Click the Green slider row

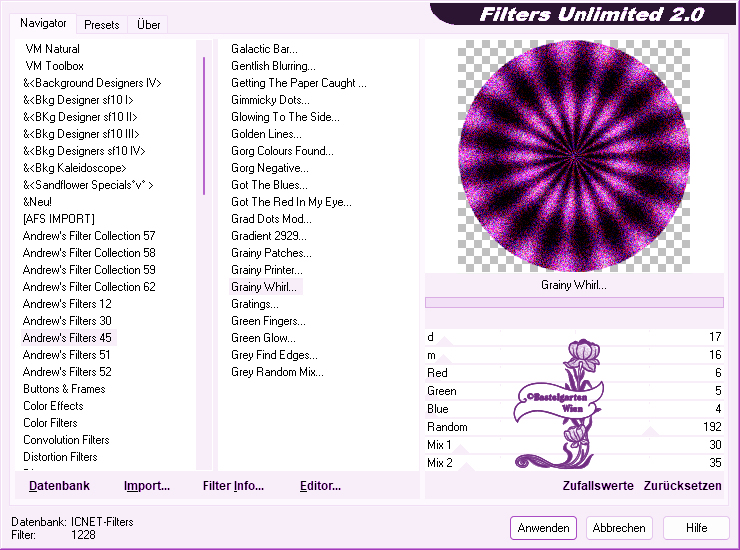click(574, 391)
